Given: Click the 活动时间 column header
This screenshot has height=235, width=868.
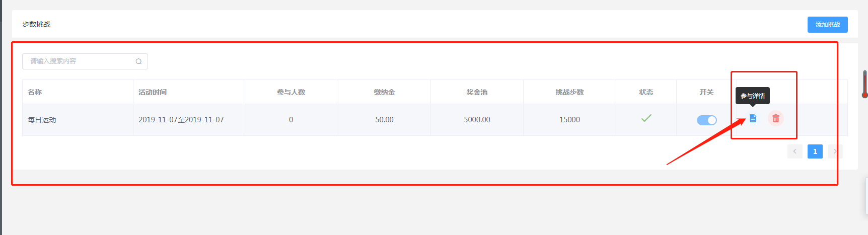Looking at the screenshot, I should point(153,92).
